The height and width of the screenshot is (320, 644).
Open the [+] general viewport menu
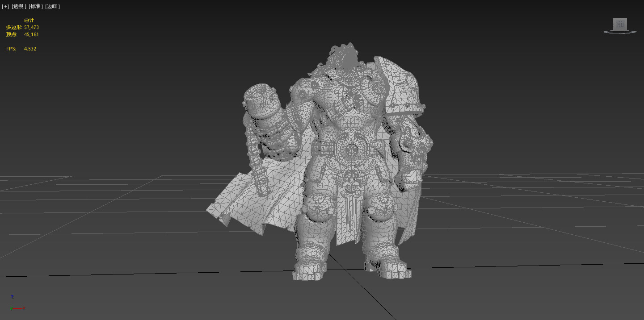coord(5,6)
